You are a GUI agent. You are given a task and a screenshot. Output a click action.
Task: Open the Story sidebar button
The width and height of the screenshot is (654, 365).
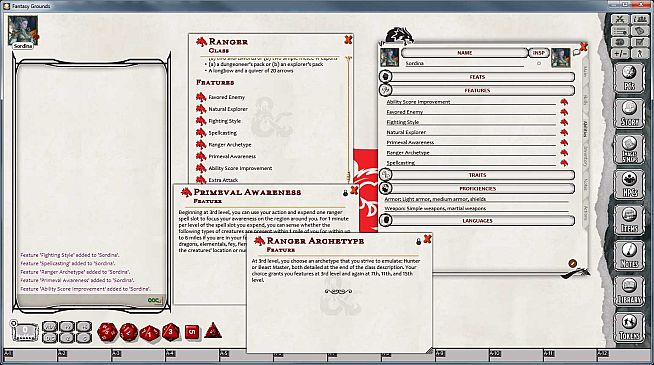tap(629, 113)
